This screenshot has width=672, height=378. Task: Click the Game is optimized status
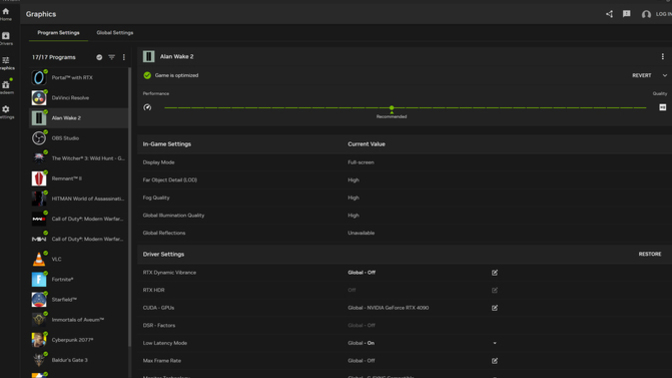coord(171,75)
